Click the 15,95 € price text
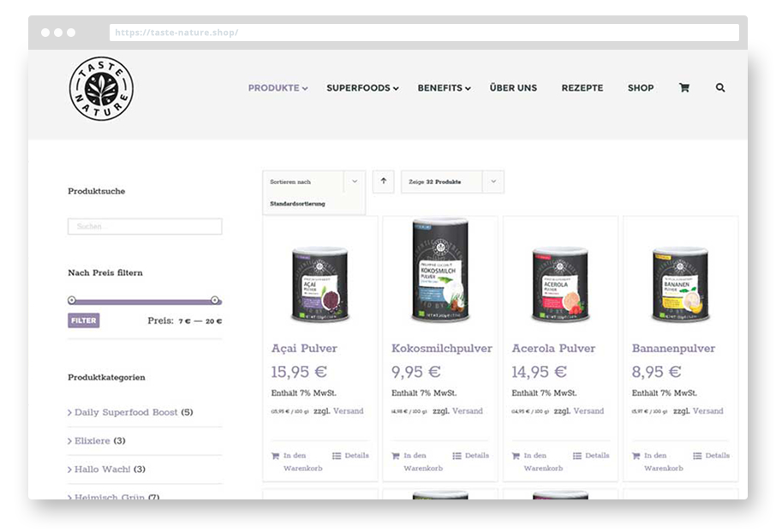Image resolution: width=782 pixels, height=532 pixels. (x=299, y=372)
